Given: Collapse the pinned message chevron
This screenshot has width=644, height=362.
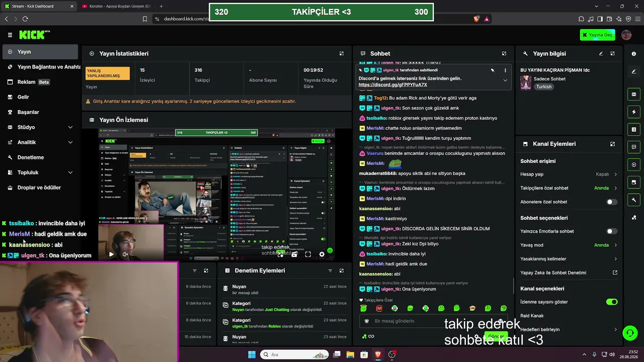Looking at the screenshot, I should 505,80.
